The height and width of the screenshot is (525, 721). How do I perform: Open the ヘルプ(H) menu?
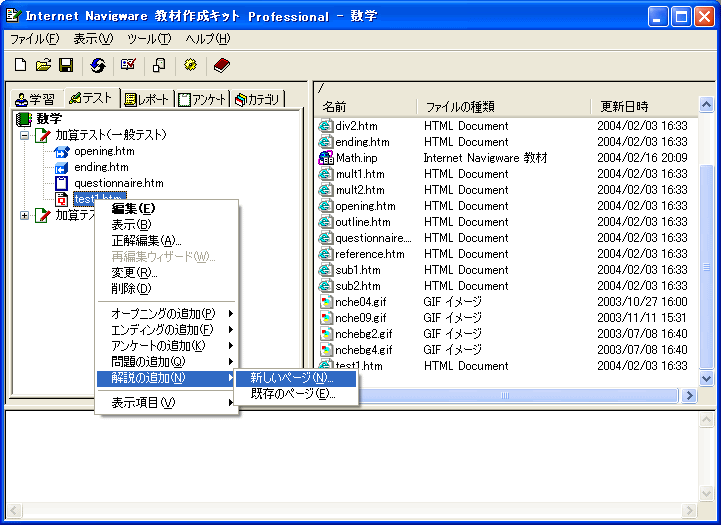pos(208,39)
